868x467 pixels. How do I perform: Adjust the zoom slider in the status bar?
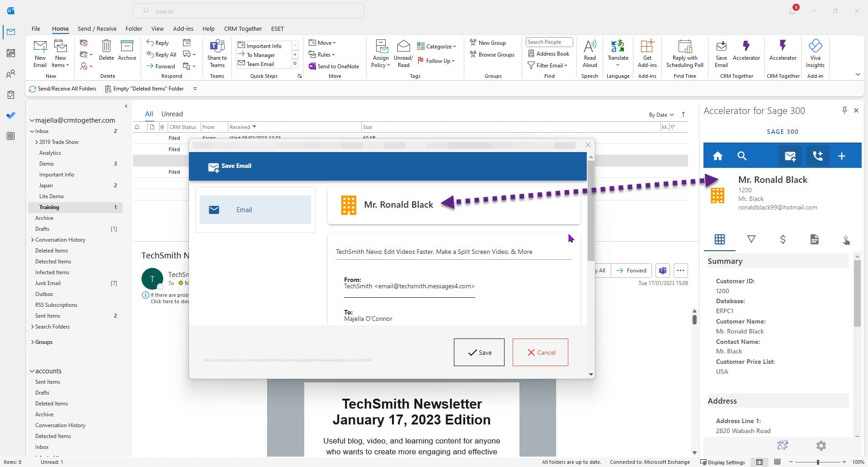click(x=818, y=462)
